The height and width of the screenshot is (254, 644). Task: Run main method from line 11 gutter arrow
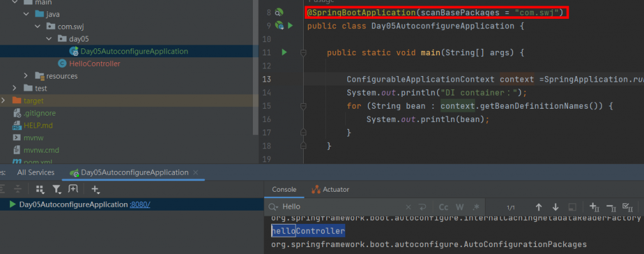(284, 52)
